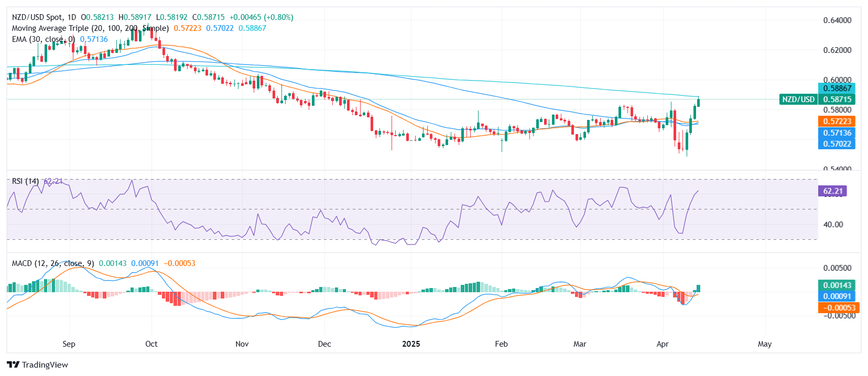Select the EMA (30, close, 0) legend
This screenshot has height=376, width=868.
tap(44, 39)
